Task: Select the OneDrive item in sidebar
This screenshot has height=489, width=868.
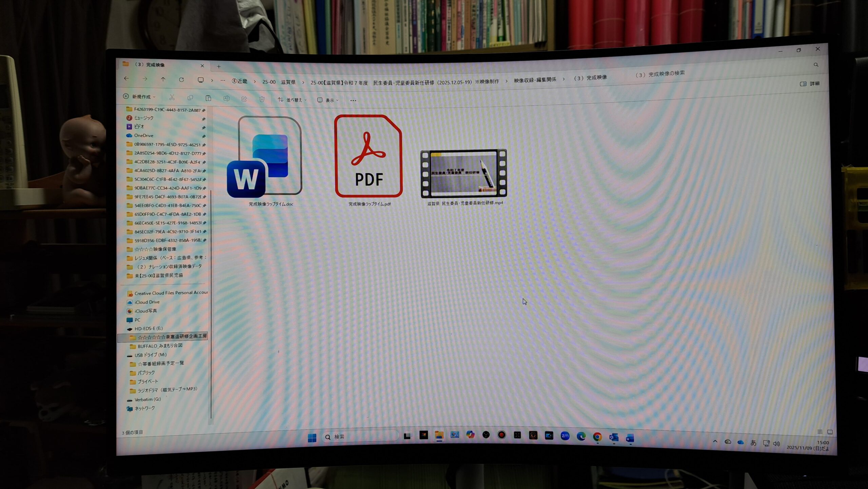Action: tap(143, 136)
